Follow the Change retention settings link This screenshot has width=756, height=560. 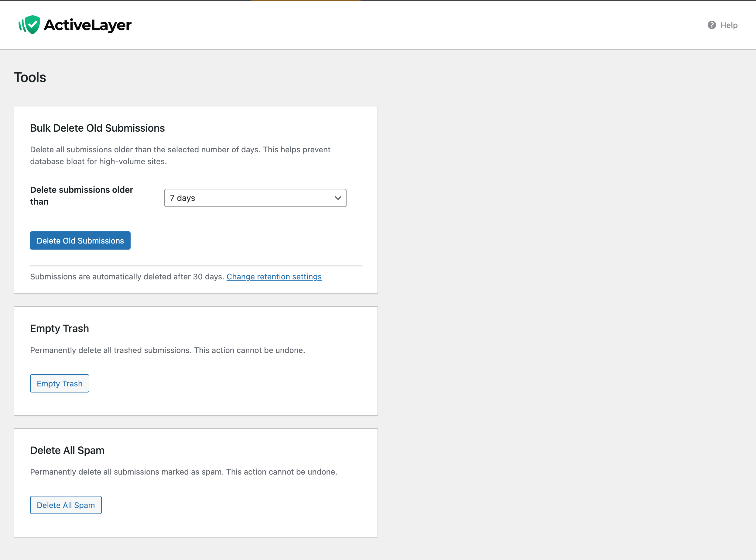coord(274,277)
